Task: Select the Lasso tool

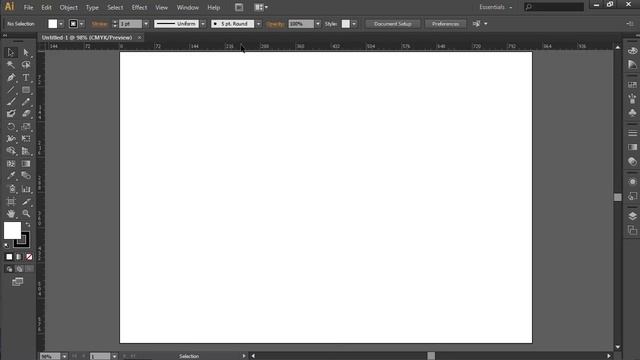Action: [x=26, y=65]
